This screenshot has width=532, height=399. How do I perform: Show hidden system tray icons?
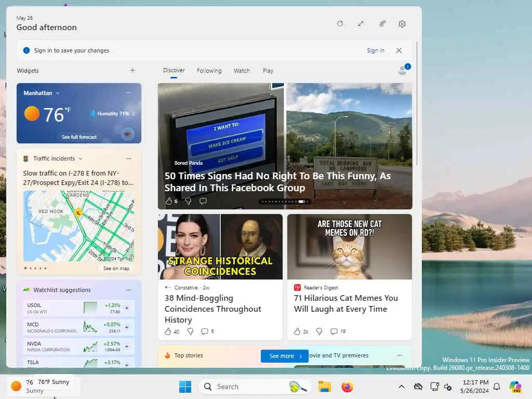pos(402,387)
